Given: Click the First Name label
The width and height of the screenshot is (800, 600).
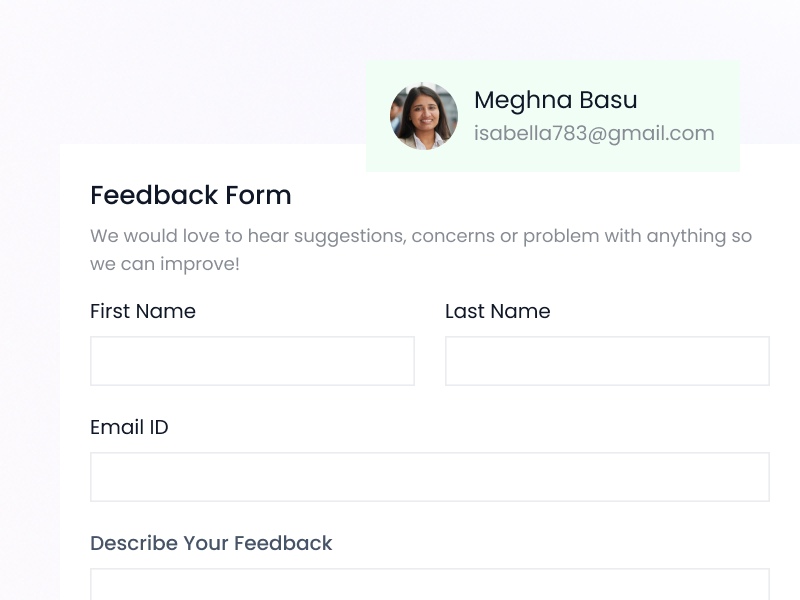Looking at the screenshot, I should (x=143, y=311).
